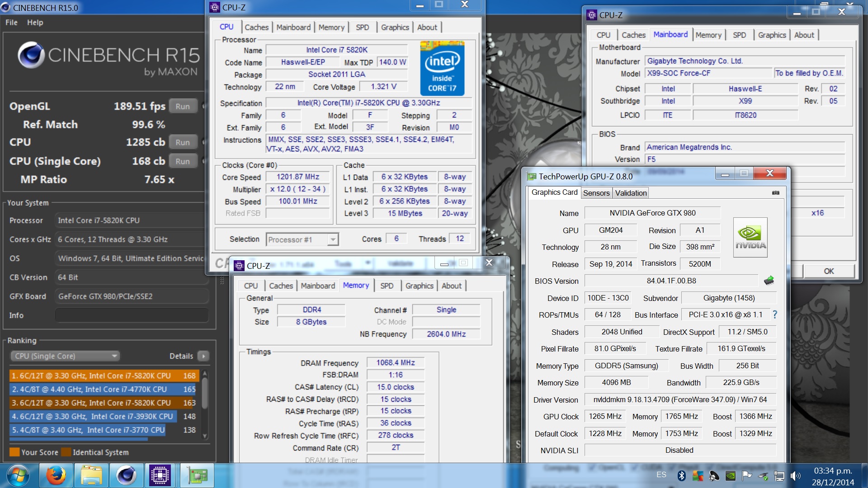This screenshot has height=488, width=868.
Task: Click the CPU-Z taskbar icon
Action: pyautogui.click(x=160, y=475)
